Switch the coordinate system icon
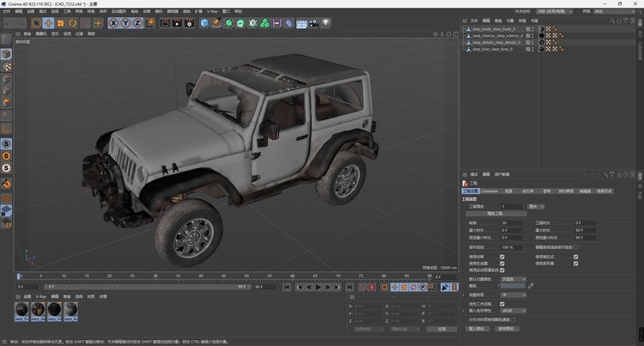 [150, 23]
